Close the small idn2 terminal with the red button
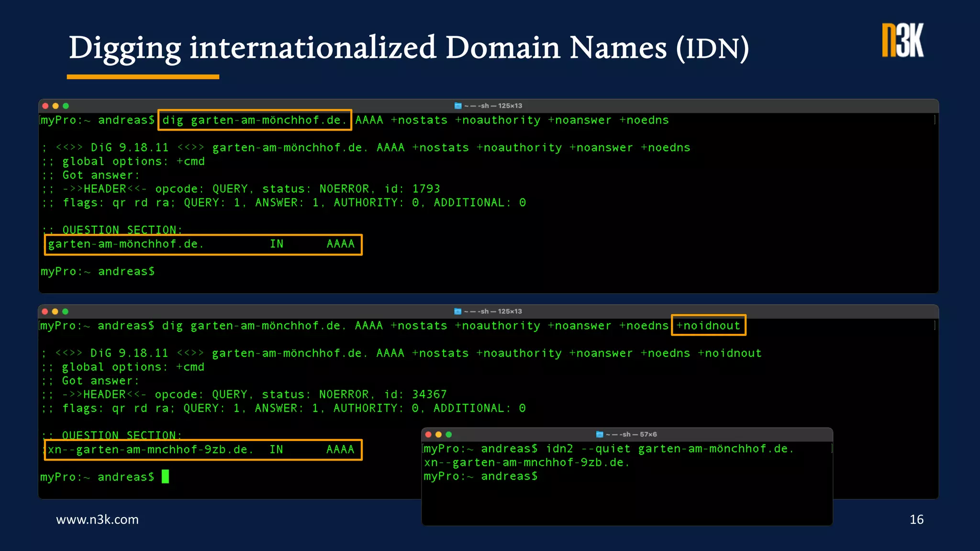The image size is (980, 551). 428,434
